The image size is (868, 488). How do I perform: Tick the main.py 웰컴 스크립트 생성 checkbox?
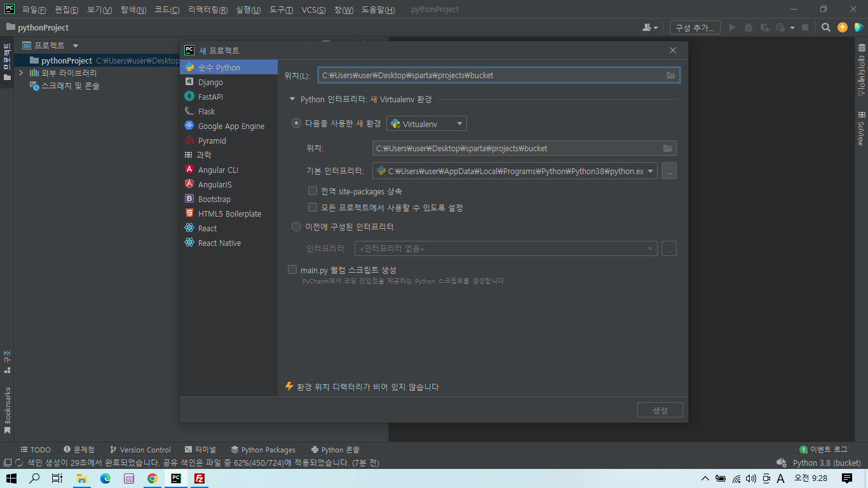pyautogui.click(x=292, y=269)
